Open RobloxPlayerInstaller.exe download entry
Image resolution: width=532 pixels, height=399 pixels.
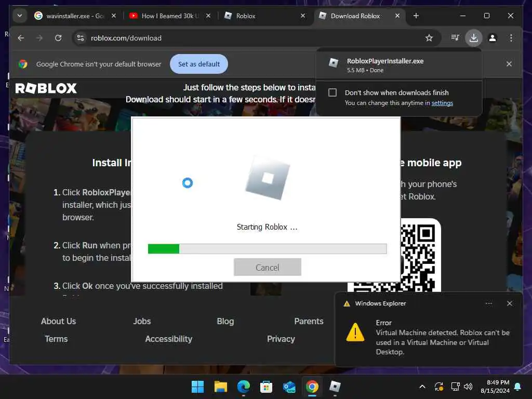point(398,65)
